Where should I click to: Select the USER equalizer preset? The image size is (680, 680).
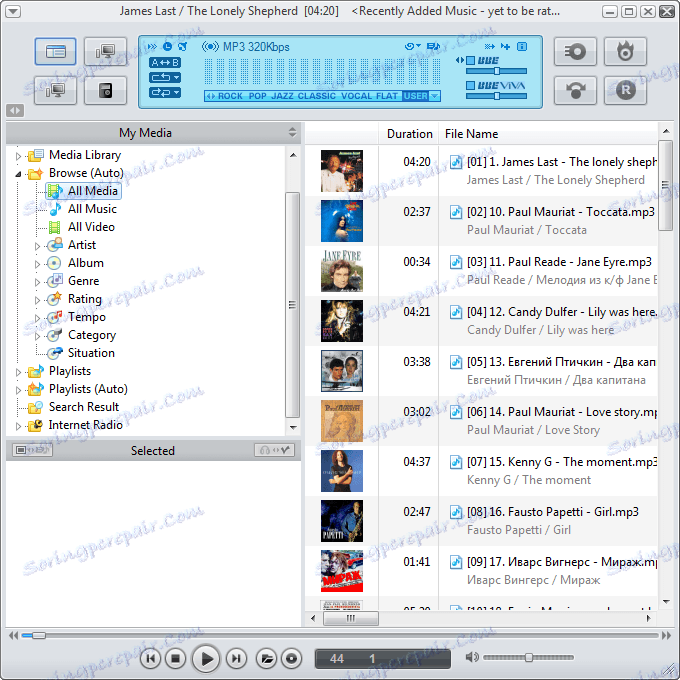pyautogui.click(x=415, y=96)
